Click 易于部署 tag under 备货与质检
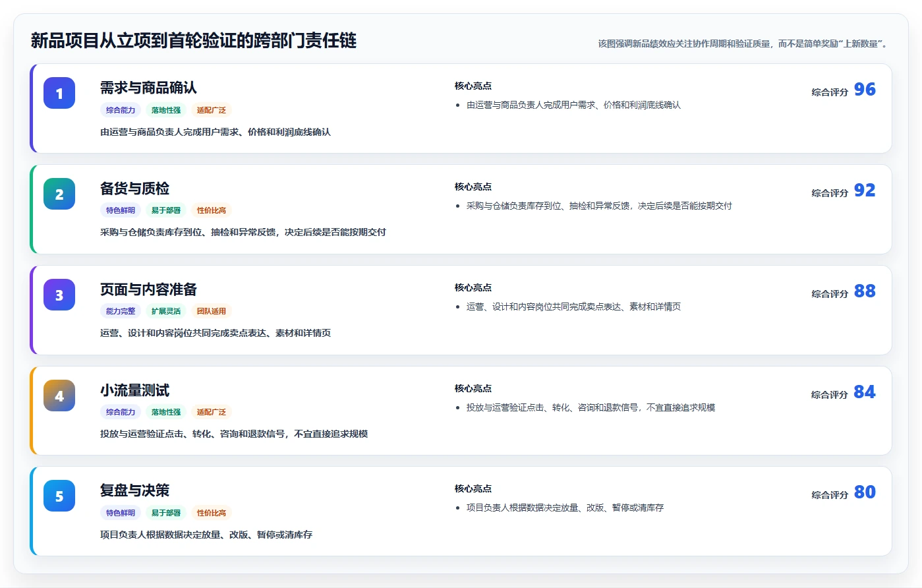 [x=166, y=210]
